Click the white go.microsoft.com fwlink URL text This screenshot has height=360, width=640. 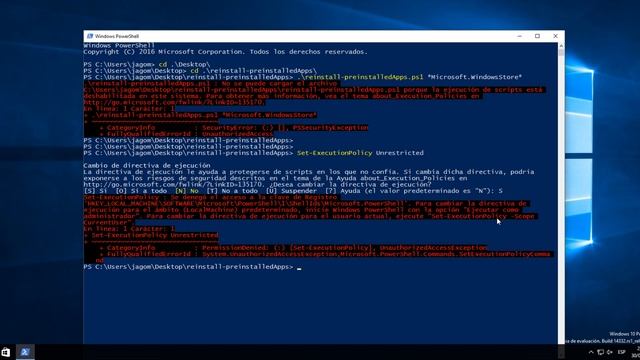[x=173, y=184]
